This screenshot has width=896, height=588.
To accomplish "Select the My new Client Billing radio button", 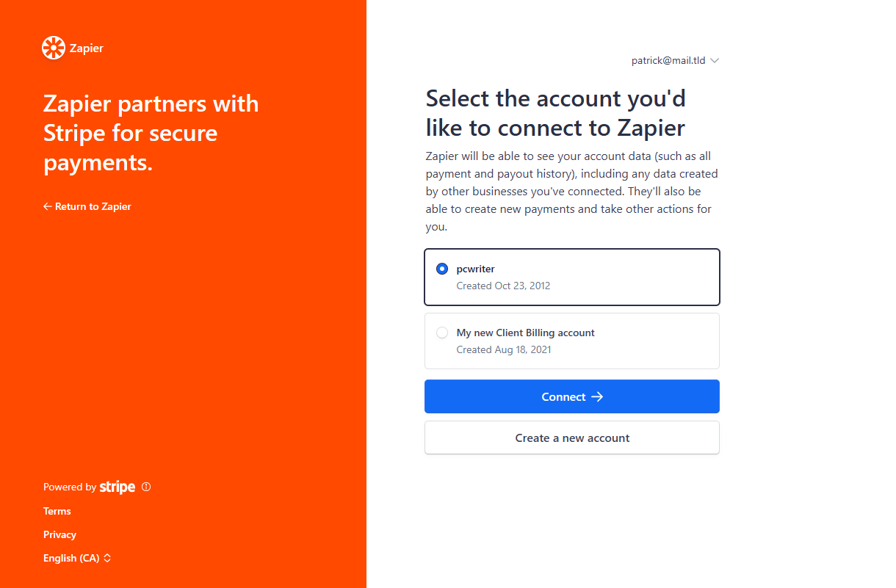I will (x=442, y=333).
